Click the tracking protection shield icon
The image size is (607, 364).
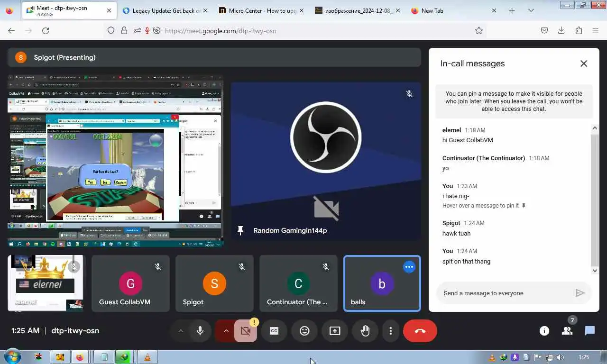(111, 30)
